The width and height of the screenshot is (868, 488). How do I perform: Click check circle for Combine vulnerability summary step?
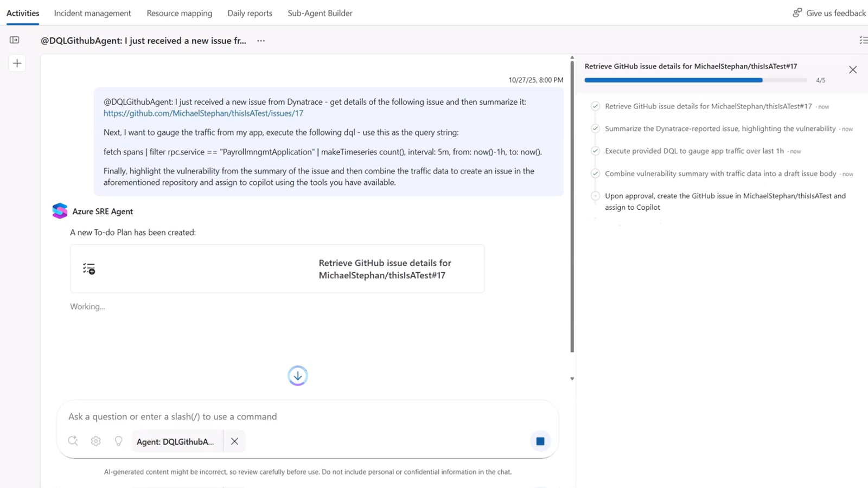click(595, 174)
